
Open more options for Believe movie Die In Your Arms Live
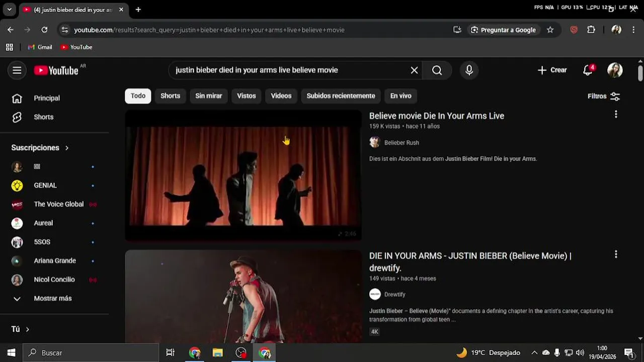(x=616, y=115)
